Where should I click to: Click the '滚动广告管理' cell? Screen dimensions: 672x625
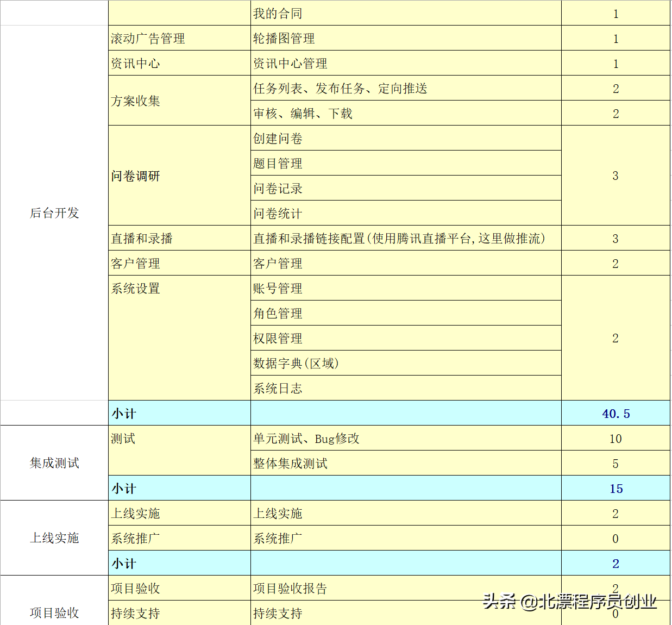(179, 38)
